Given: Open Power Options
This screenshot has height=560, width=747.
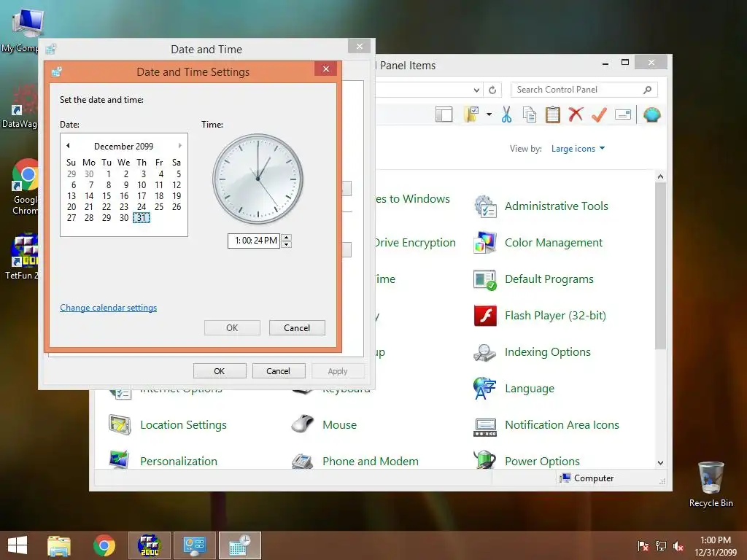Looking at the screenshot, I should pos(527,460).
